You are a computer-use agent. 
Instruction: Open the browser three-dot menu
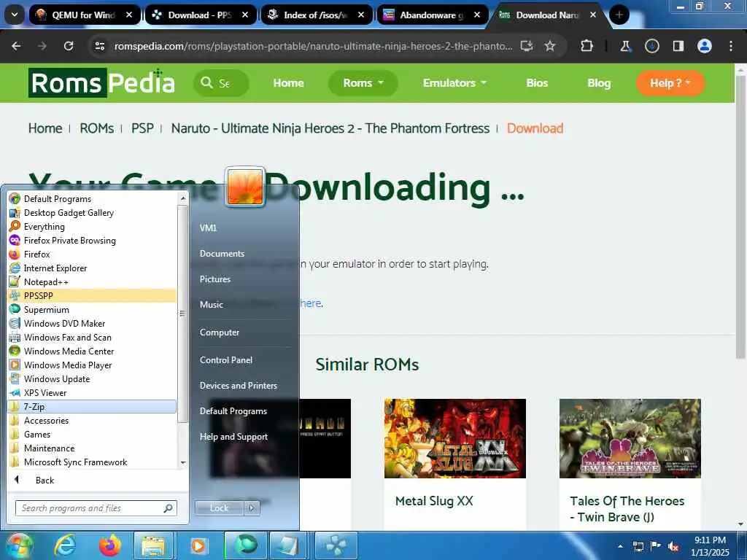pos(731,46)
